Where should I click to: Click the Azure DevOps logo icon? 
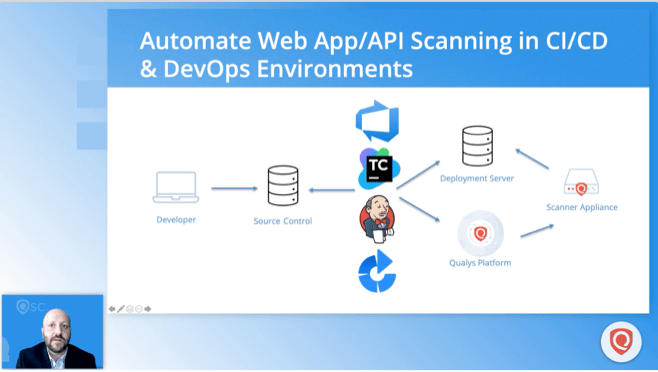coord(377,121)
